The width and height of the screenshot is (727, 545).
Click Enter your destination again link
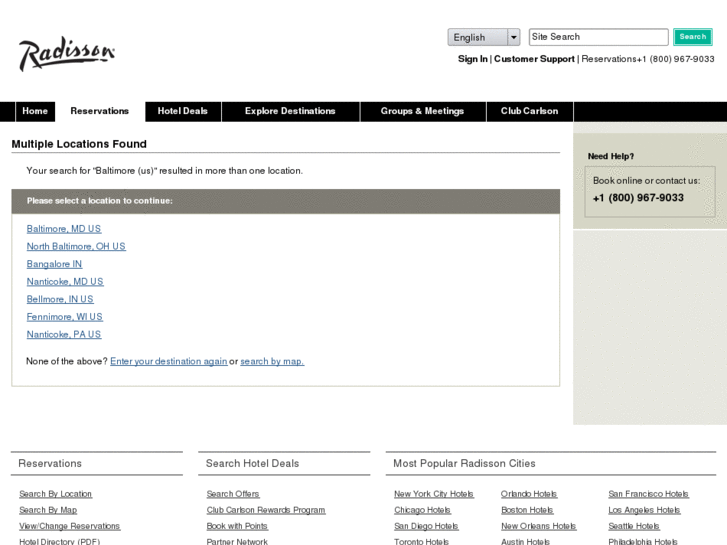pos(169,361)
